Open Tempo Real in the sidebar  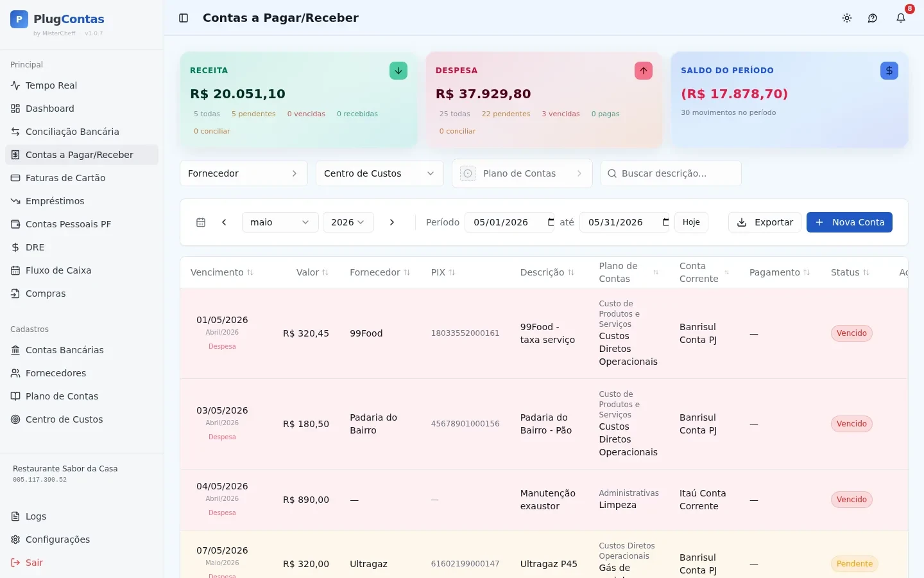[82, 85]
